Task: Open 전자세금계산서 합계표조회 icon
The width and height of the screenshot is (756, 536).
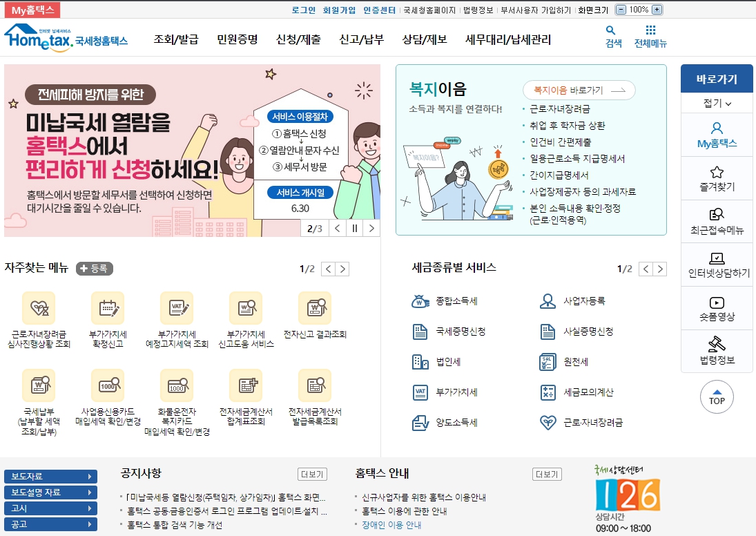Action: click(246, 385)
